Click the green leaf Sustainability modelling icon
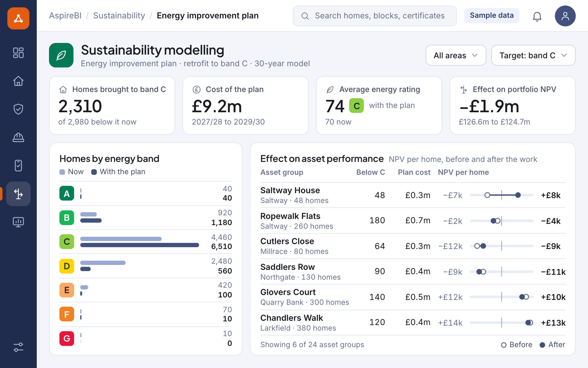This screenshot has width=588, height=368. pos(61,55)
